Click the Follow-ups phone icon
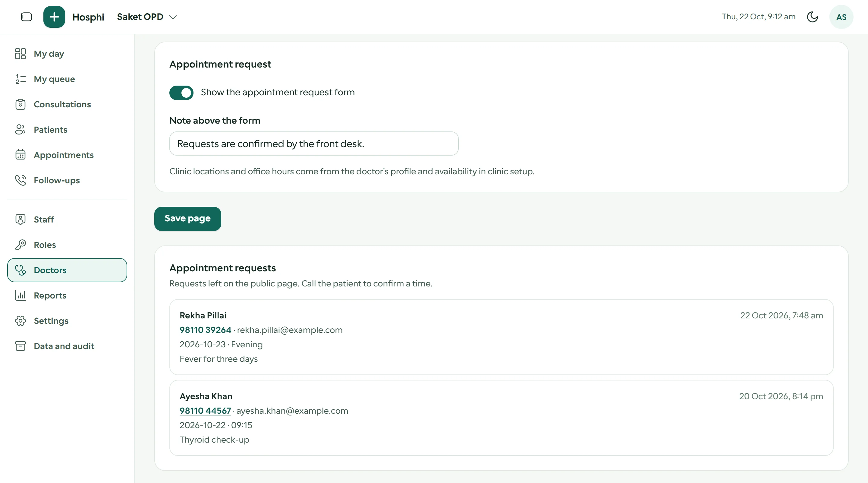This screenshot has height=483, width=868. click(x=20, y=180)
